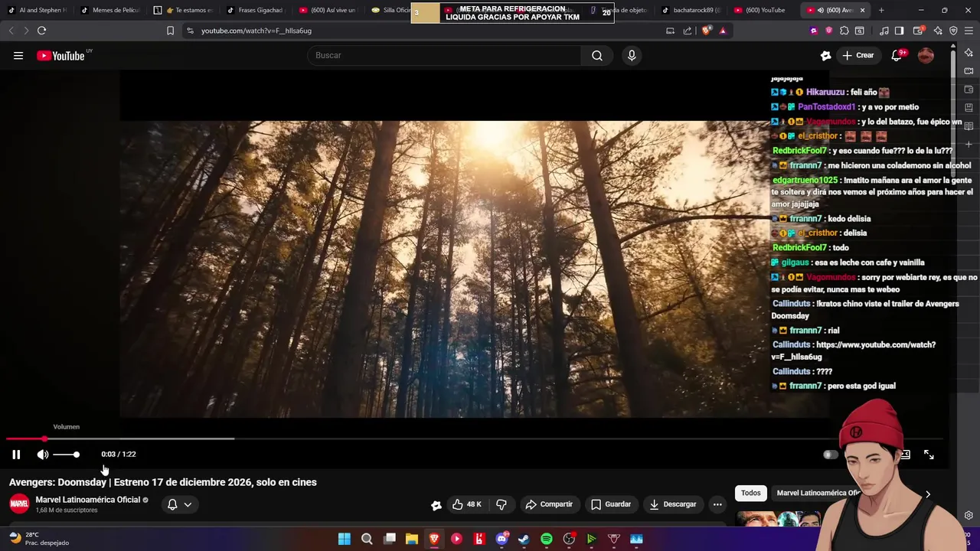This screenshot has width=980, height=551.
Task: Select the Todos filter chip
Action: (x=751, y=494)
